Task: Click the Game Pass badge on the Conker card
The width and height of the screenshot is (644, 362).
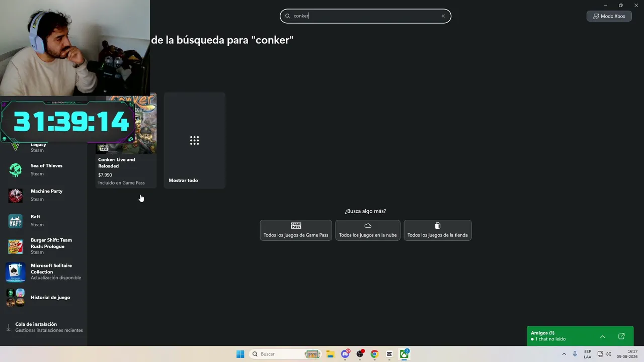Action: tap(104, 148)
